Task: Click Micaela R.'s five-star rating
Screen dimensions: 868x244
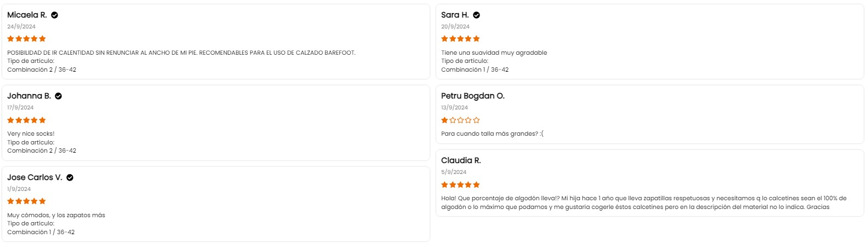Action: [26, 39]
